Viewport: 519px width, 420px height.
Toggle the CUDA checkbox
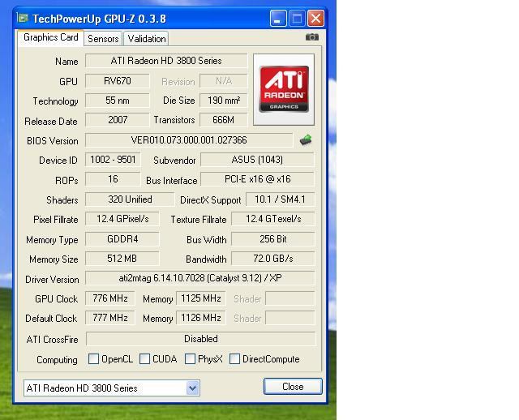(x=144, y=358)
